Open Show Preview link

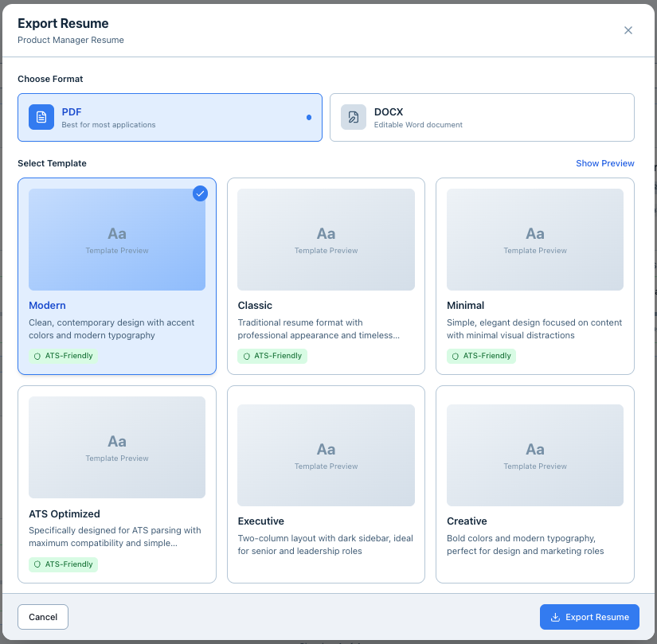click(604, 163)
